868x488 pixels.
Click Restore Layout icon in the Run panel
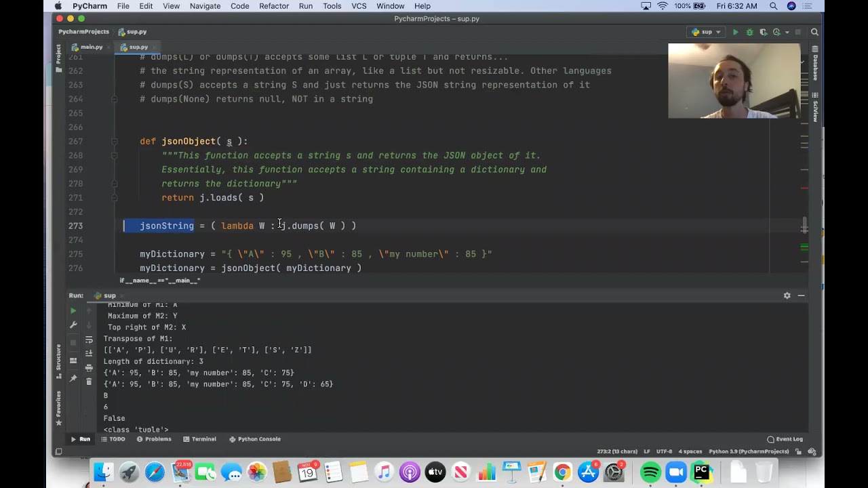click(x=73, y=361)
